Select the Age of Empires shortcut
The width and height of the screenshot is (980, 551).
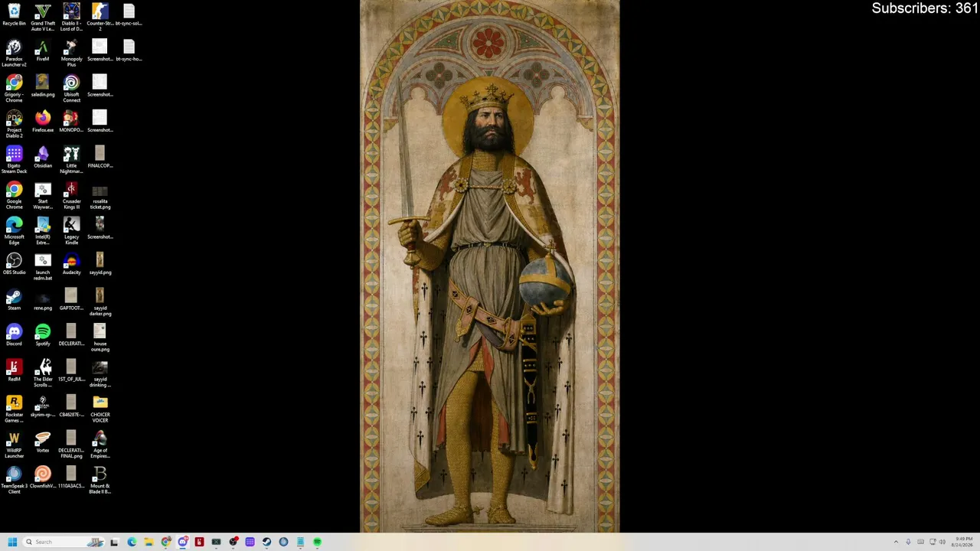tap(100, 444)
